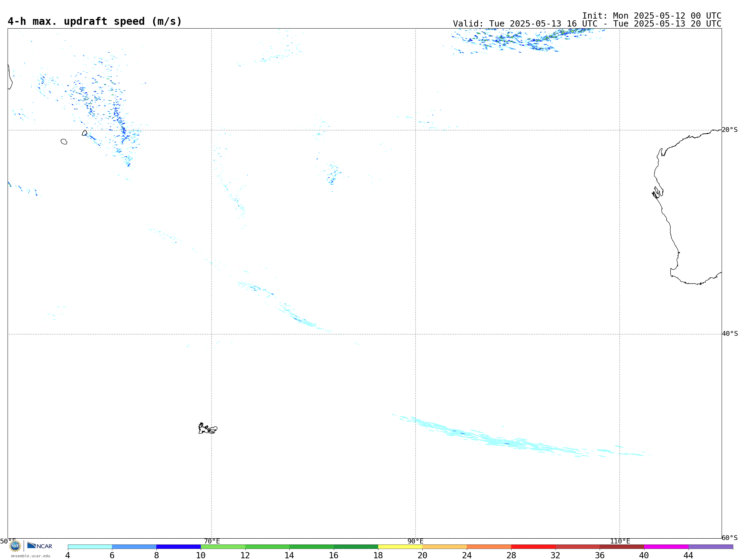Viewport: 744px width, 560px height.
Task: Pick the magenta 40–44 colorbar swatch
Action: tap(666, 547)
